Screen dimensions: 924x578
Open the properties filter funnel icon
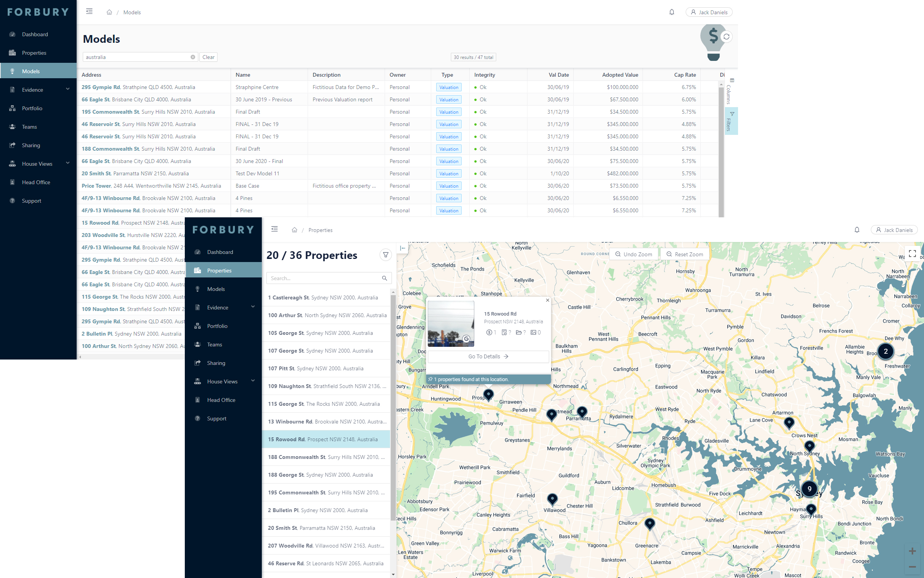(385, 255)
